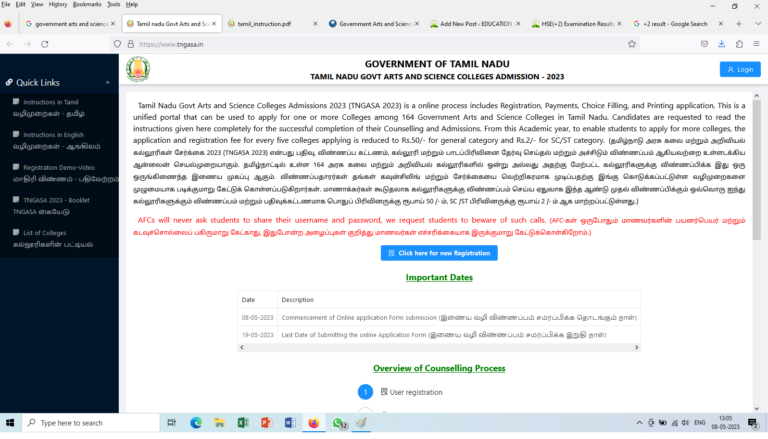
Task: Click the sidebar hamburger toggle icon
Action: coord(8,82)
